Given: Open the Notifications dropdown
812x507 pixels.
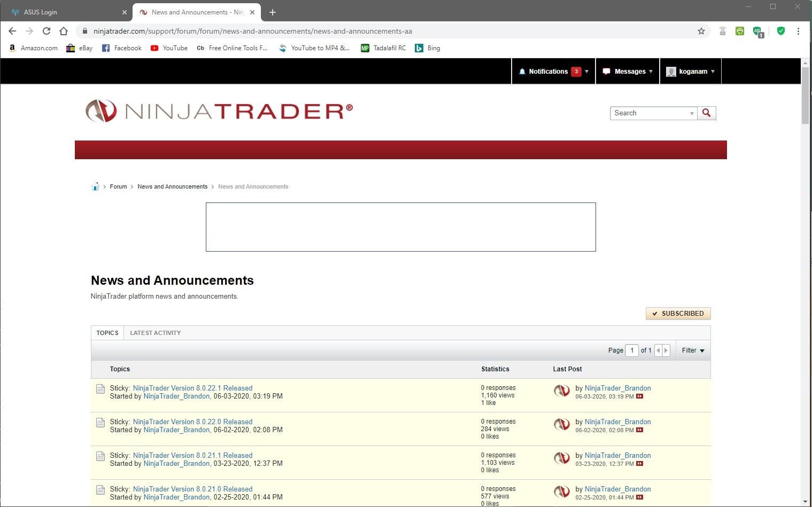Looking at the screenshot, I should tap(553, 72).
